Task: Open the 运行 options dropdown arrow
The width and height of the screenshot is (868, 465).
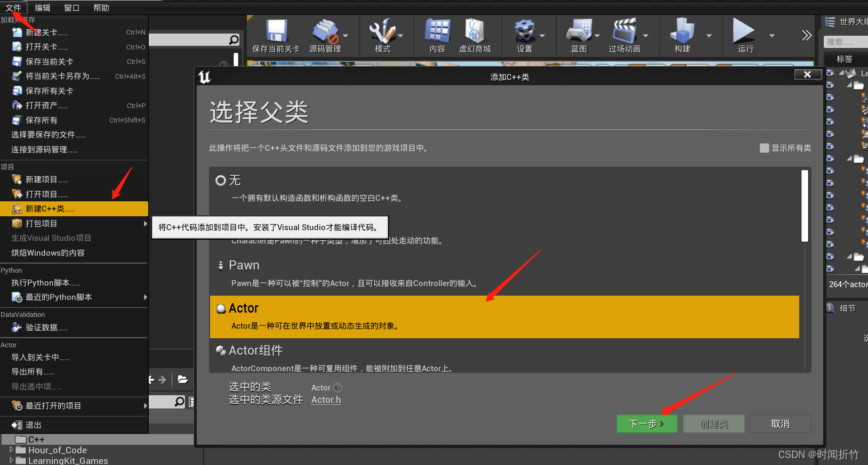Action: tap(771, 36)
